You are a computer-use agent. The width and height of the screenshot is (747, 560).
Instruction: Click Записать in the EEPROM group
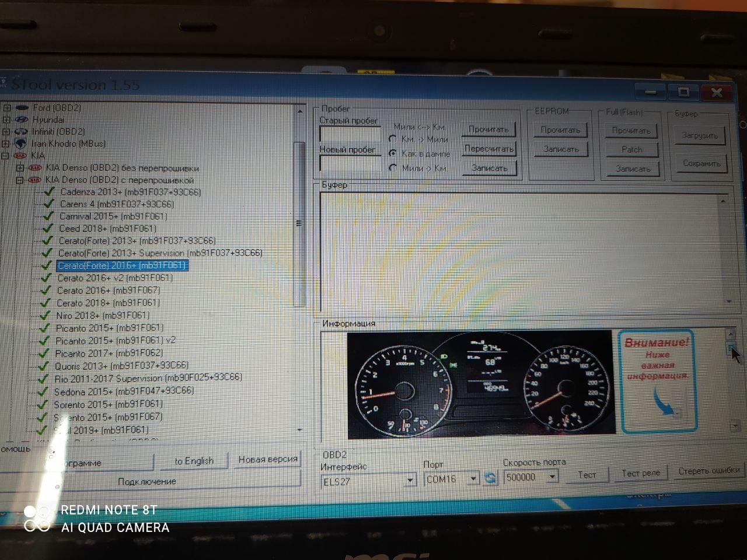(561, 149)
